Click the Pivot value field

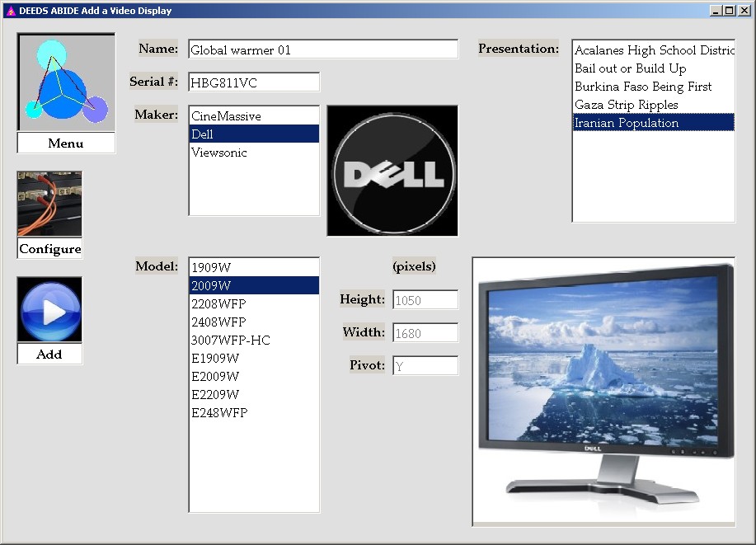425,366
